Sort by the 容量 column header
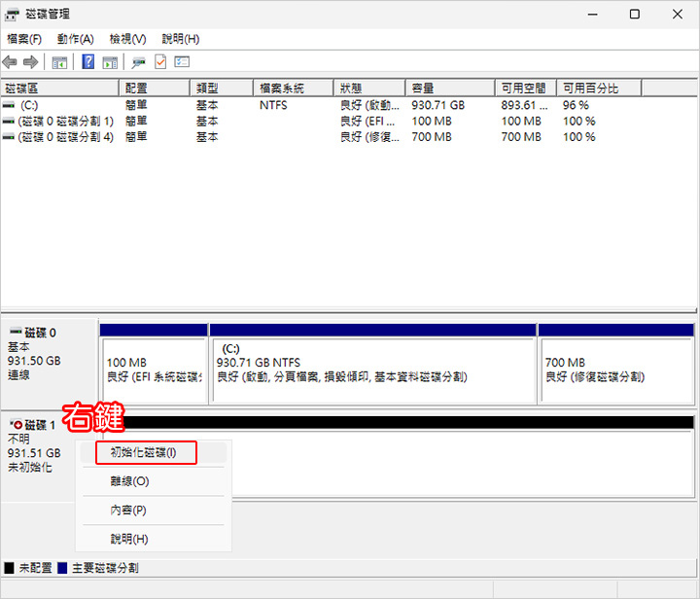The height and width of the screenshot is (599, 700). [450, 88]
